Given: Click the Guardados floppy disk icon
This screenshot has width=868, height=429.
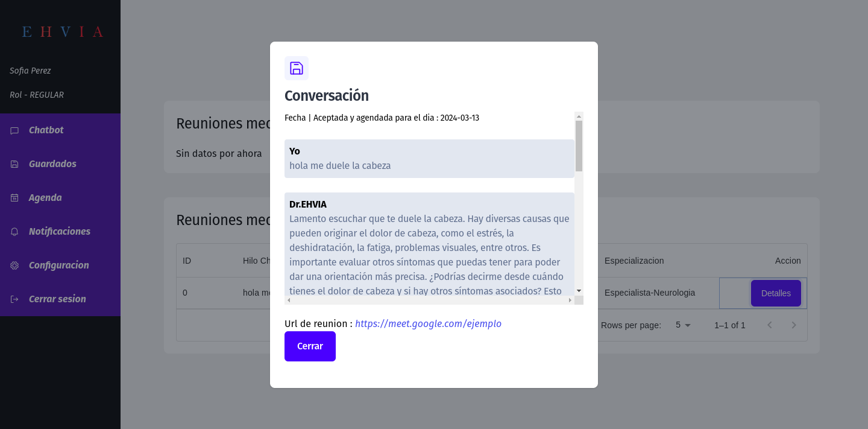Looking at the screenshot, I should pyautogui.click(x=14, y=164).
